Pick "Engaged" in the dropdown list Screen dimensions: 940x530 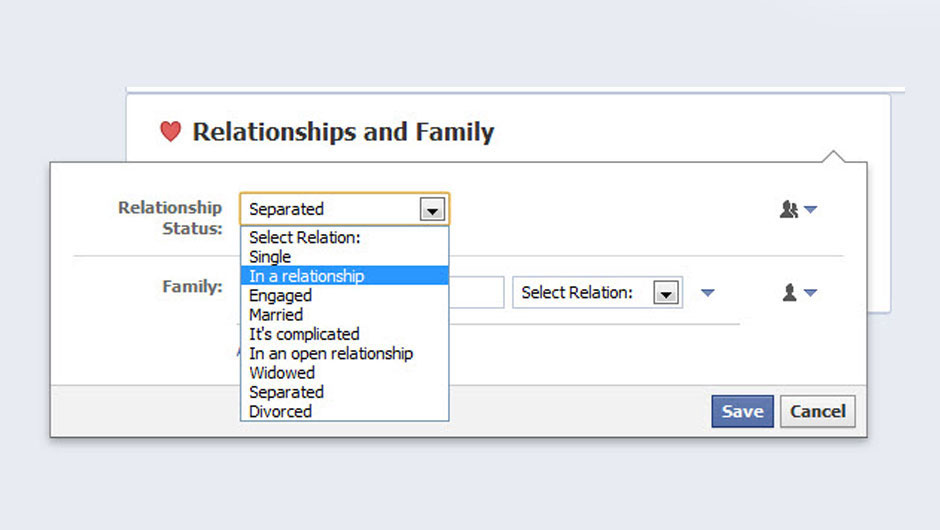tap(281, 296)
